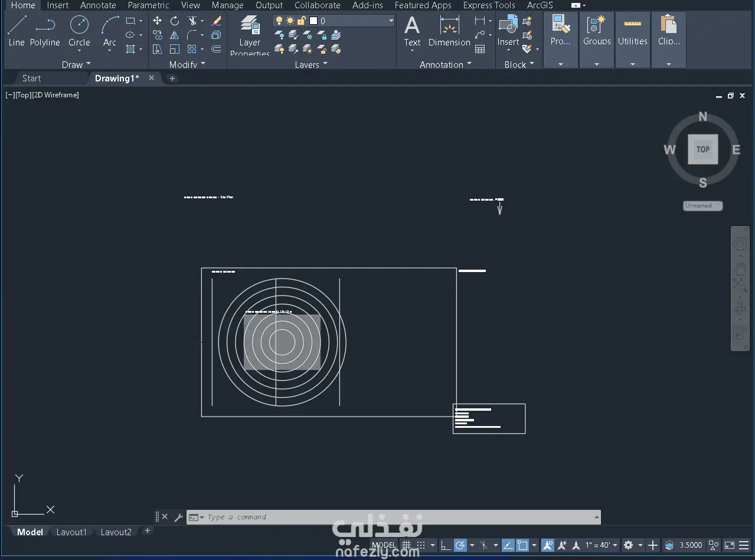Select the Text annotation tool

[x=412, y=31]
